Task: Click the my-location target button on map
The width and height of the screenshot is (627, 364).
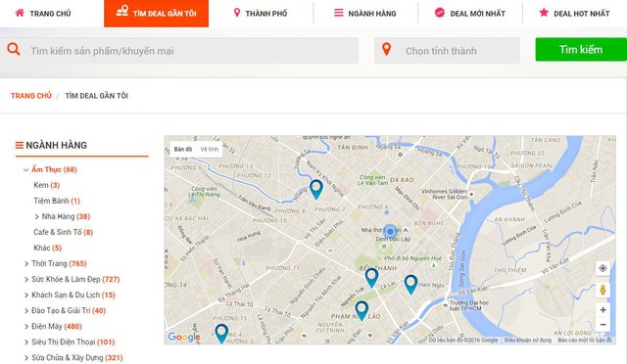Action: [603, 268]
